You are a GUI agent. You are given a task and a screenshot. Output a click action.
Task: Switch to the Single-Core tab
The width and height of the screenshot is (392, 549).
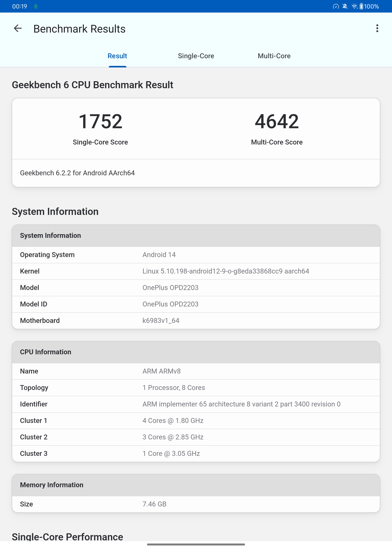click(x=196, y=56)
